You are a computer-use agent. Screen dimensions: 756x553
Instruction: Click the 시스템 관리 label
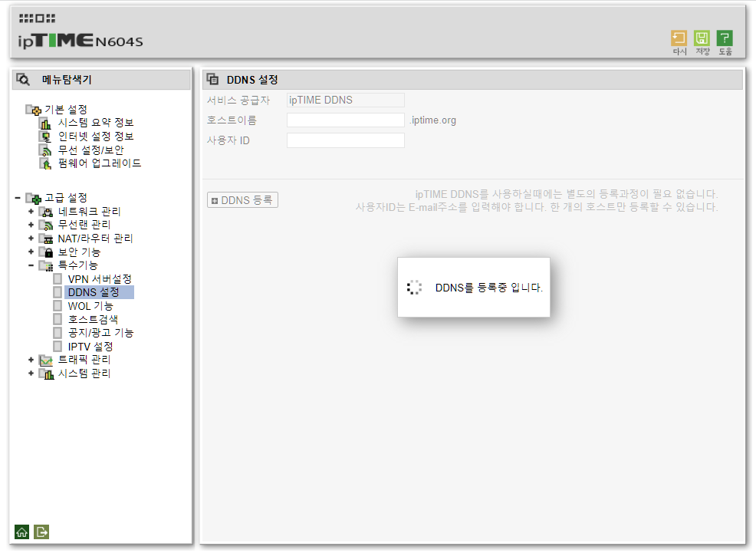84,374
